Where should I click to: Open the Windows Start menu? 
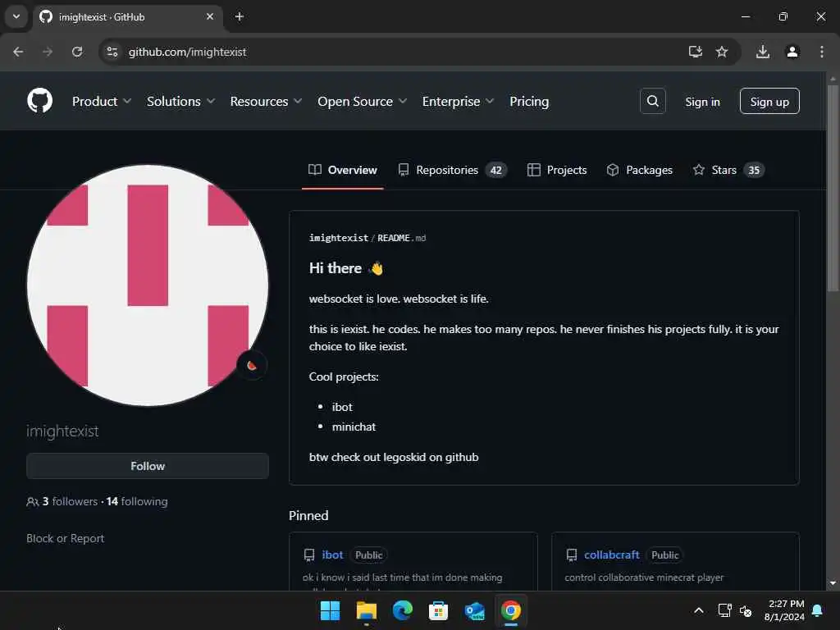[330, 610]
